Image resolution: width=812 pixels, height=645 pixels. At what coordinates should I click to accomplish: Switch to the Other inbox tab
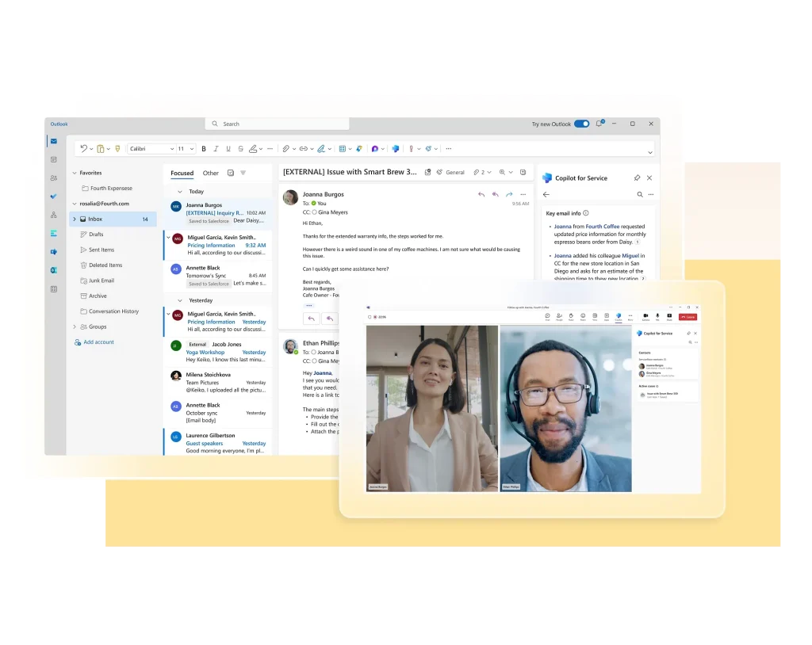[210, 173]
